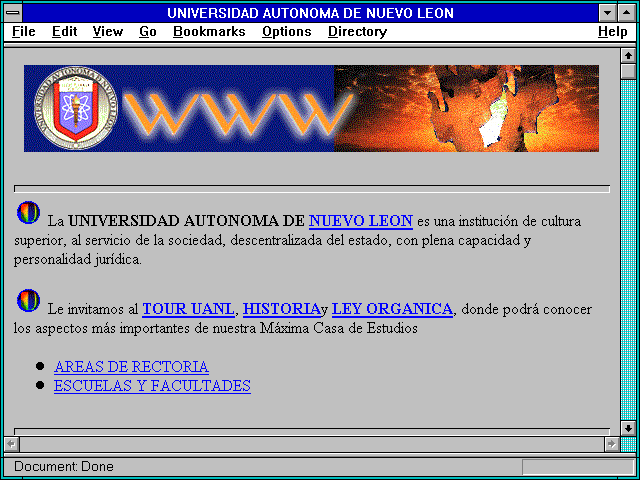Click the window title bar text

click(310, 13)
